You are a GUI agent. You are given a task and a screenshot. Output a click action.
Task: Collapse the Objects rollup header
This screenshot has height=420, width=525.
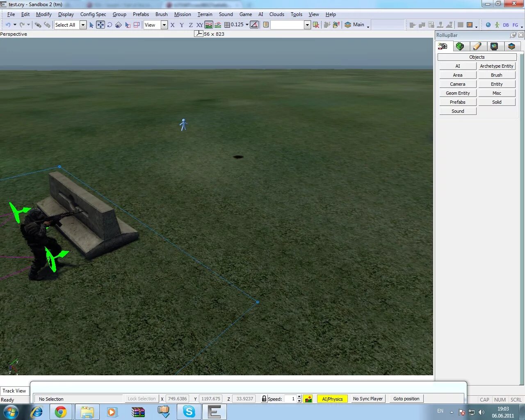pos(477,57)
